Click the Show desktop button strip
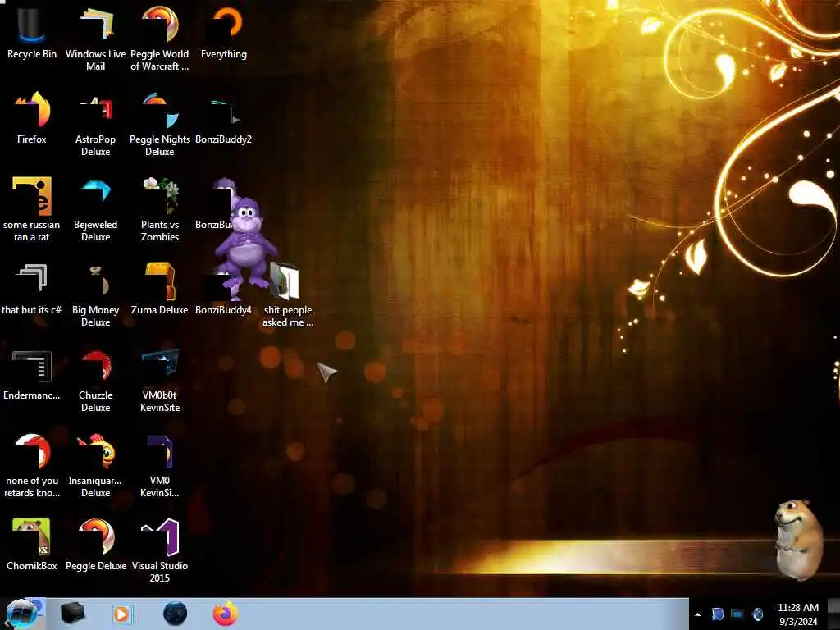This screenshot has height=630, width=840. [x=833, y=614]
